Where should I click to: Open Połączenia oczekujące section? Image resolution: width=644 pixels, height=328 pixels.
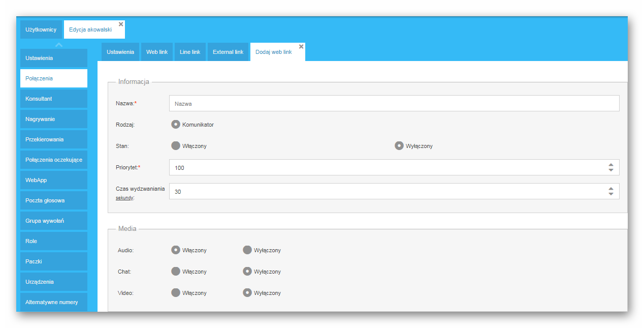(54, 160)
